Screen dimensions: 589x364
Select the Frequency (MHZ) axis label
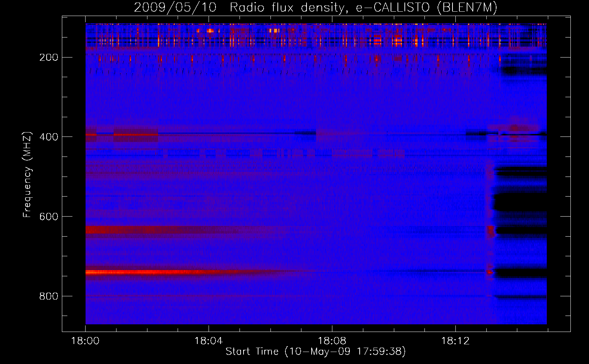pyautogui.click(x=27, y=174)
